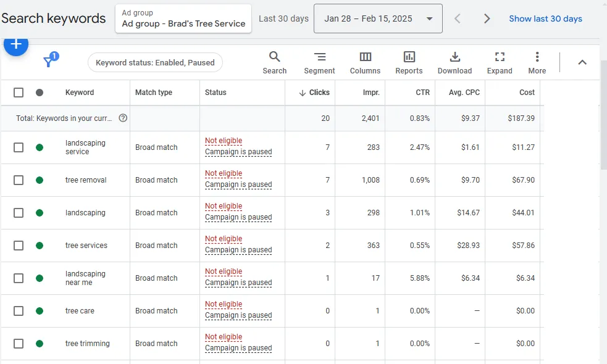
Task: Modify table Columns
Action: pyautogui.click(x=365, y=63)
